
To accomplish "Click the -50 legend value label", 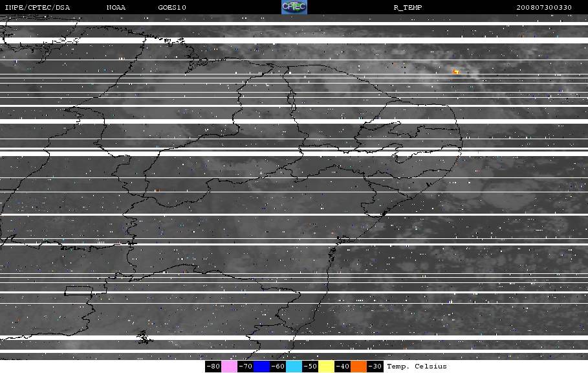I will [310, 367].
